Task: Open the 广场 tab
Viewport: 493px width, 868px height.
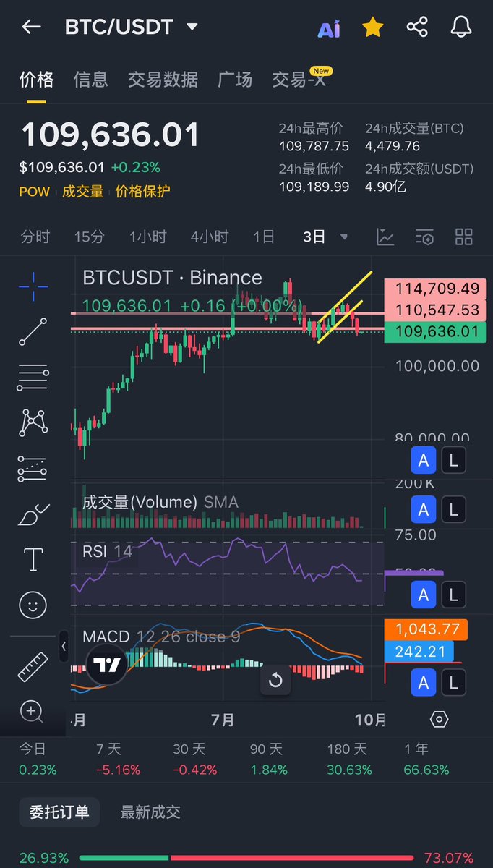Action: point(235,80)
